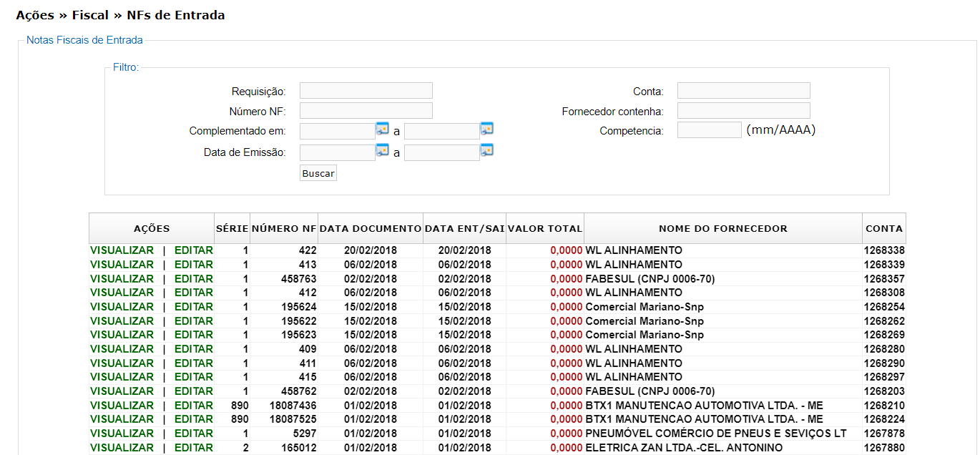Screen dimensions: 980x455
Task: Select the Conta filter field
Action: point(743,91)
